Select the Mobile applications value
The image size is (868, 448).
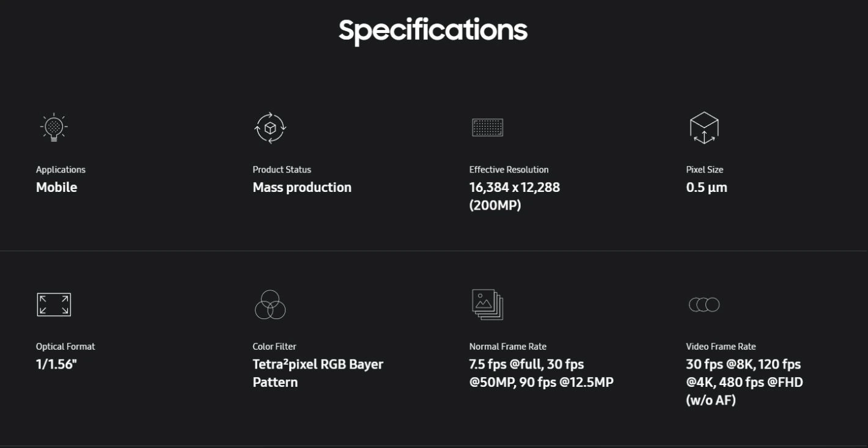pyautogui.click(x=56, y=188)
